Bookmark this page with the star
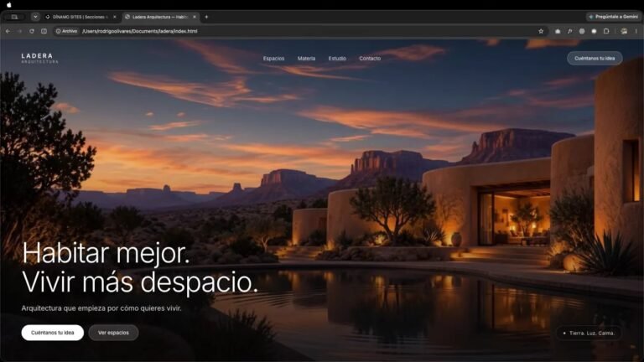This screenshot has width=644, height=362. (x=541, y=31)
